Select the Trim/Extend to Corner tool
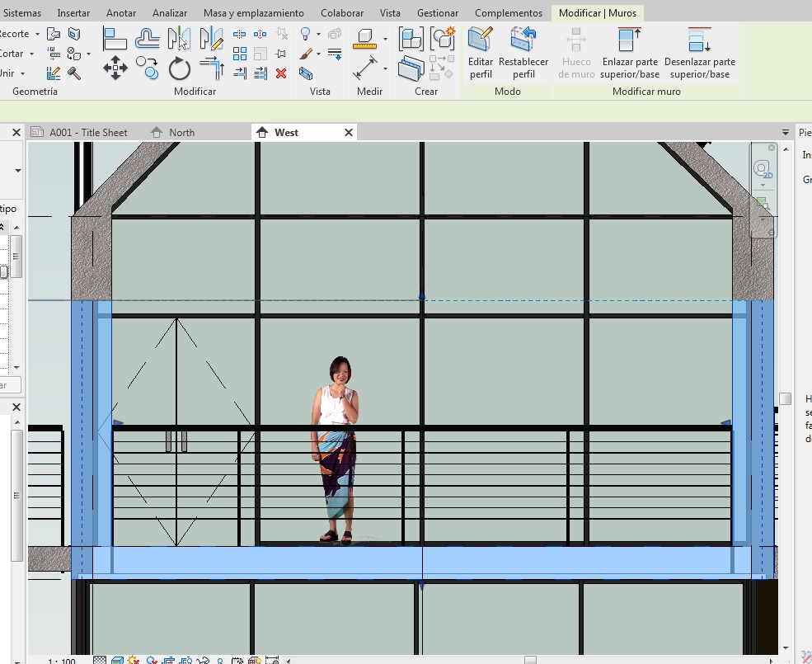The height and width of the screenshot is (664, 812). [x=212, y=68]
